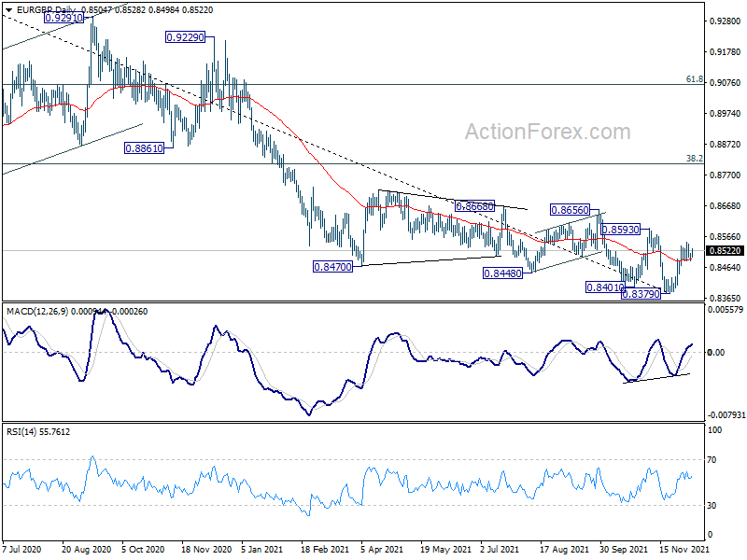Select the 0.86680 price label
Viewport: 747px width, 560px height.
tap(474, 206)
